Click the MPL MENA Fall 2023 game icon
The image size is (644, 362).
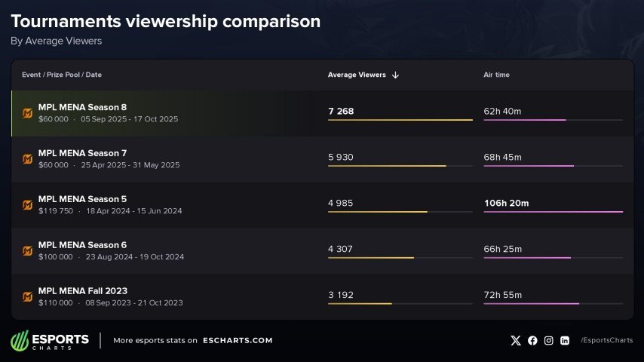pos(28,296)
